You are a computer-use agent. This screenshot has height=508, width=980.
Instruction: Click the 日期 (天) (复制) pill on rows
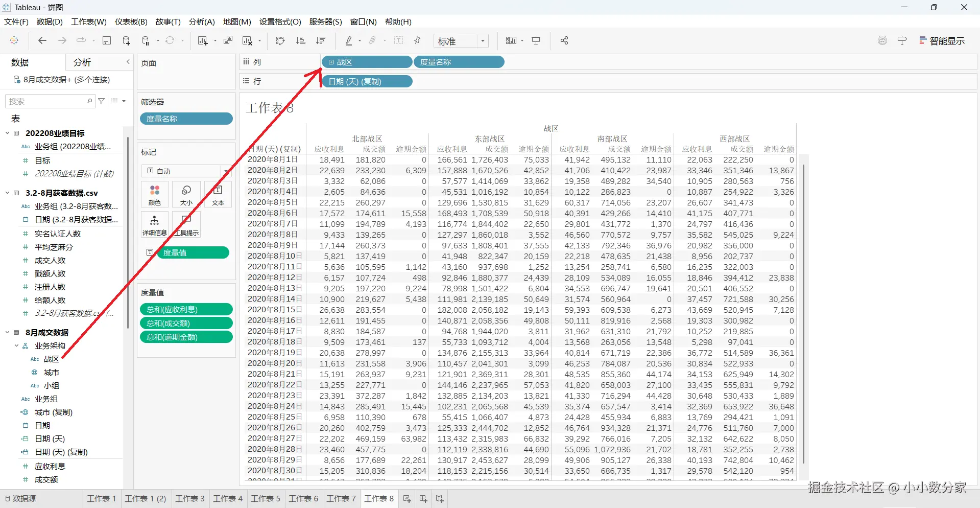[367, 82]
